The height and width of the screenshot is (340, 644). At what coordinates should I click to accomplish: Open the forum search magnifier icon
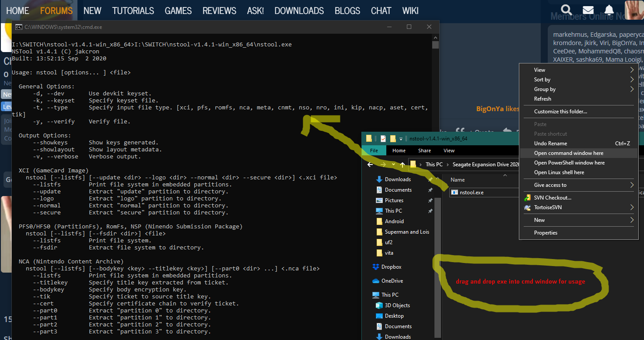pyautogui.click(x=567, y=10)
